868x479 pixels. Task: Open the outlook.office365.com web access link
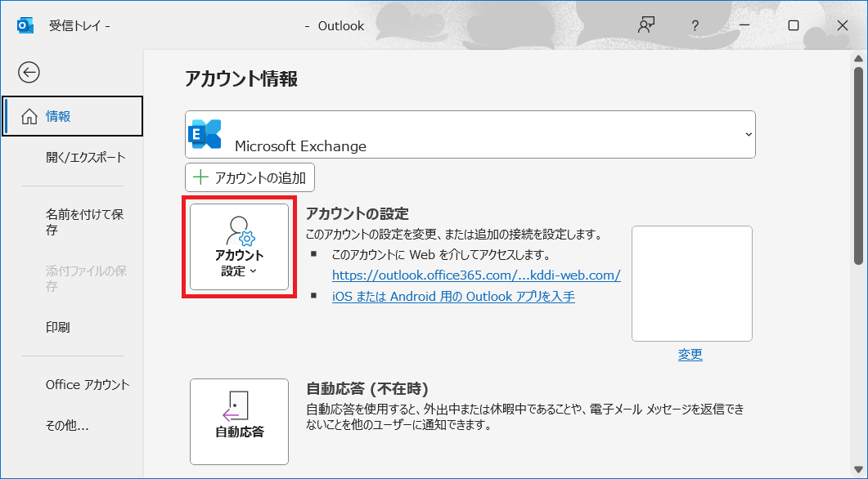coord(475,275)
